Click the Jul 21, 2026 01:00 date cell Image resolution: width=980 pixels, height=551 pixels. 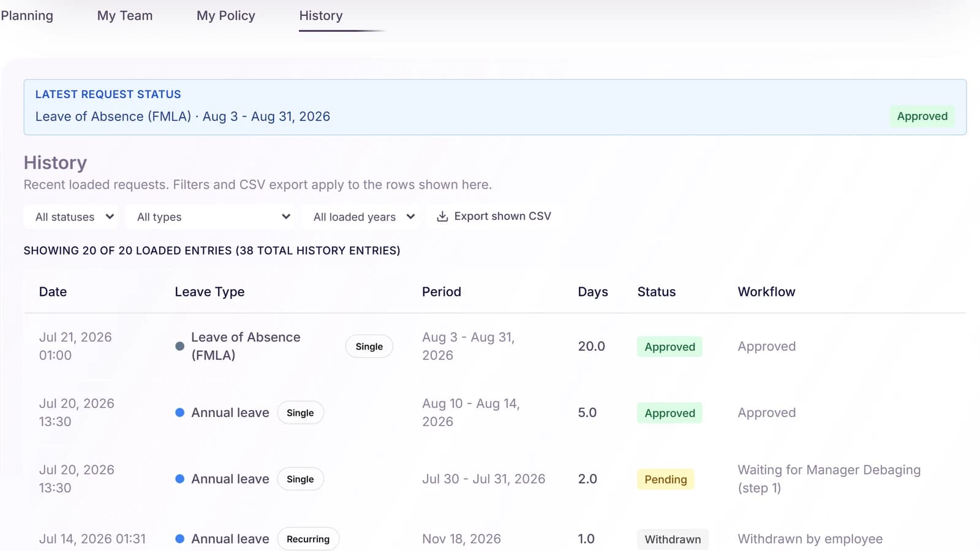75,346
